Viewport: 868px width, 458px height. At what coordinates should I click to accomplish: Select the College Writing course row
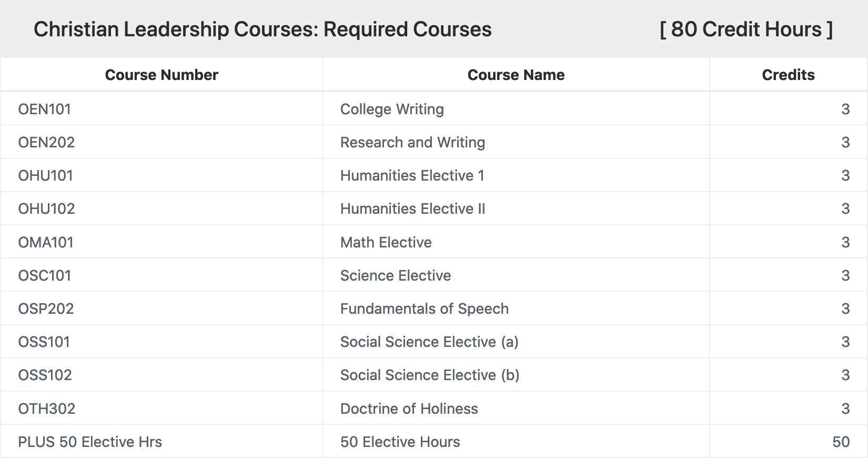[434, 109]
